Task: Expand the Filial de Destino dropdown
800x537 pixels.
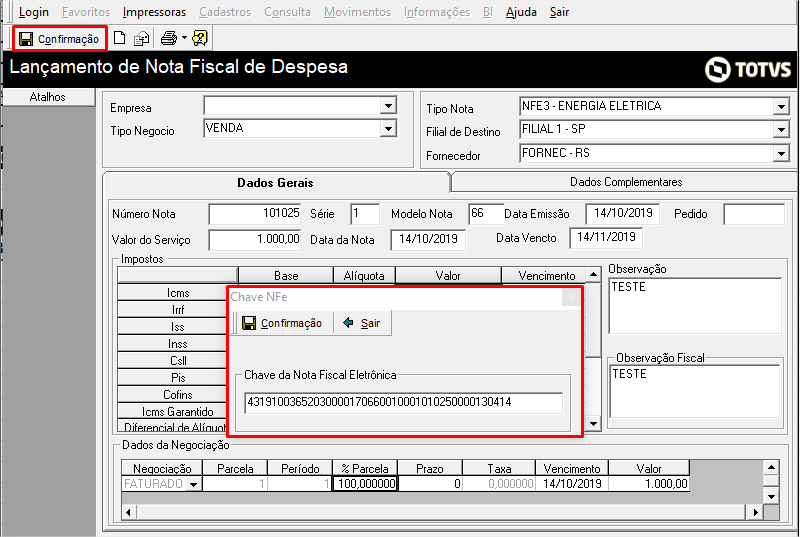Action: pyautogui.click(x=781, y=130)
